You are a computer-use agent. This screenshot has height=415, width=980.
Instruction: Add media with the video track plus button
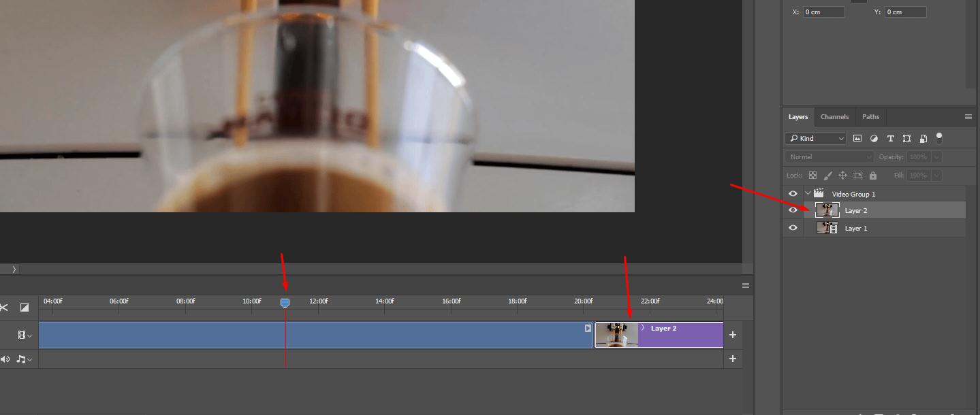tap(733, 335)
